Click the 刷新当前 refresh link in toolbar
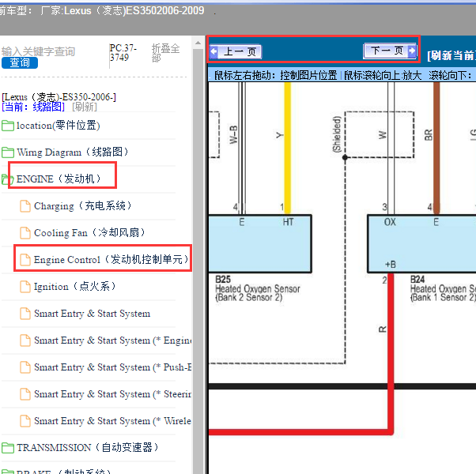The height and width of the screenshot is (474, 476). [451, 55]
